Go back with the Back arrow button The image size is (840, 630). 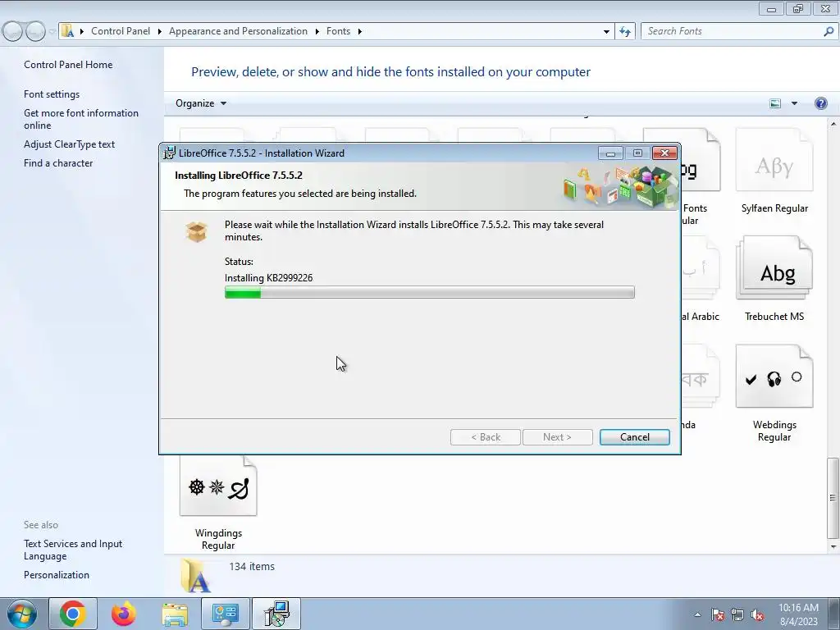tap(12, 31)
